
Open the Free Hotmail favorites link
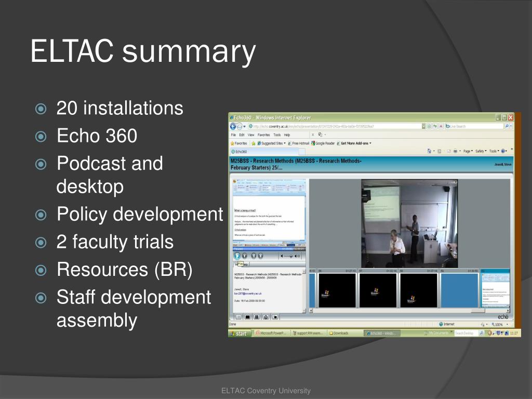tap(299, 143)
